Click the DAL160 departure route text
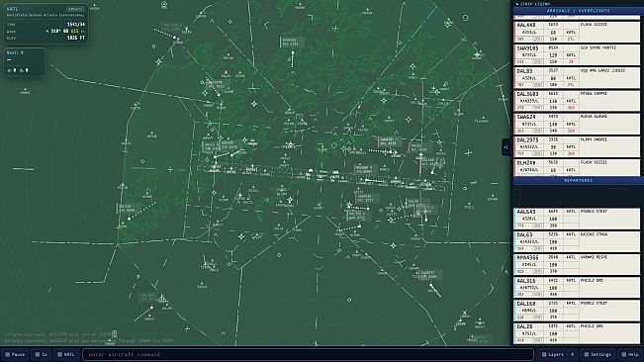The image size is (644, 362). 594,304
